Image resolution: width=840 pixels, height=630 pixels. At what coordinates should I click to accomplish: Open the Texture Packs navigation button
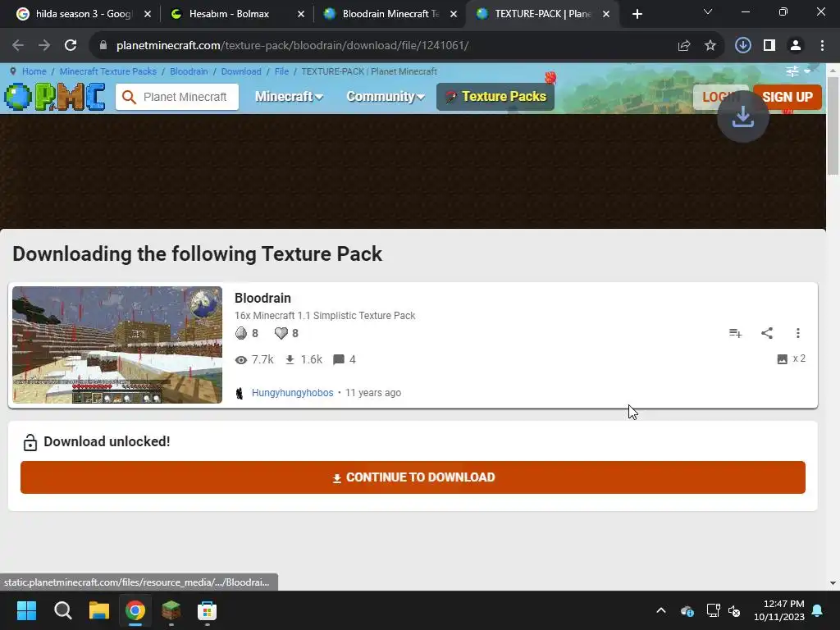click(495, 97)
